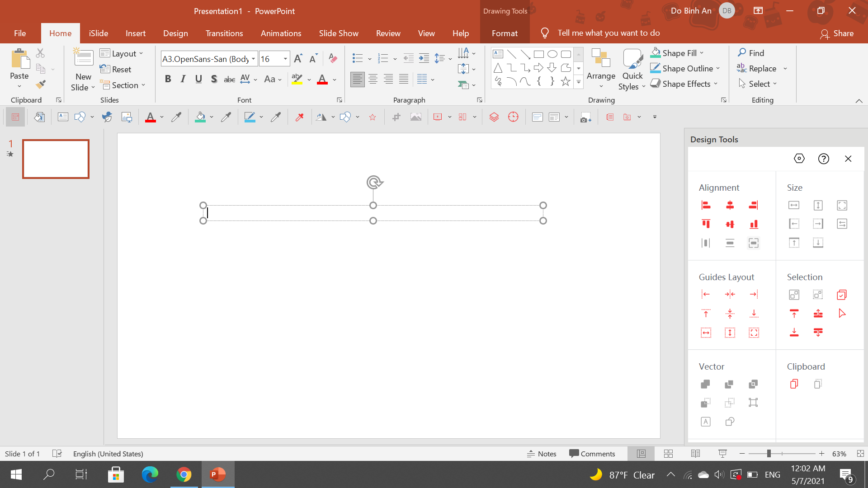The width and height of the screenshot is (868, 488).
Task: Open Section dropdown
Action: [x=123, y=85]
